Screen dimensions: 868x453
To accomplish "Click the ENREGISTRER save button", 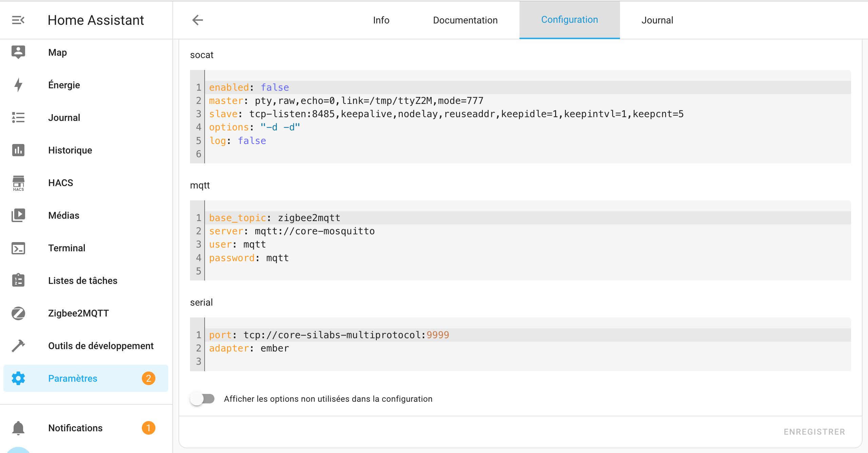I will point(814,432).
